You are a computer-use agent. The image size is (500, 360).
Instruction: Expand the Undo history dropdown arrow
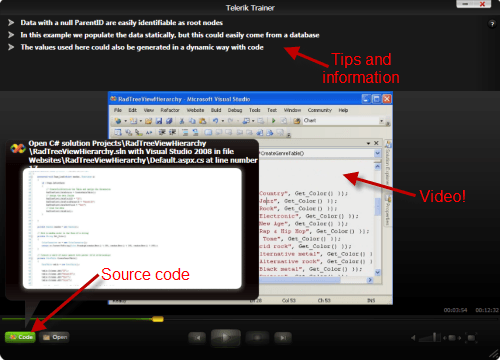pyautogui.click(x=223, y=121)
